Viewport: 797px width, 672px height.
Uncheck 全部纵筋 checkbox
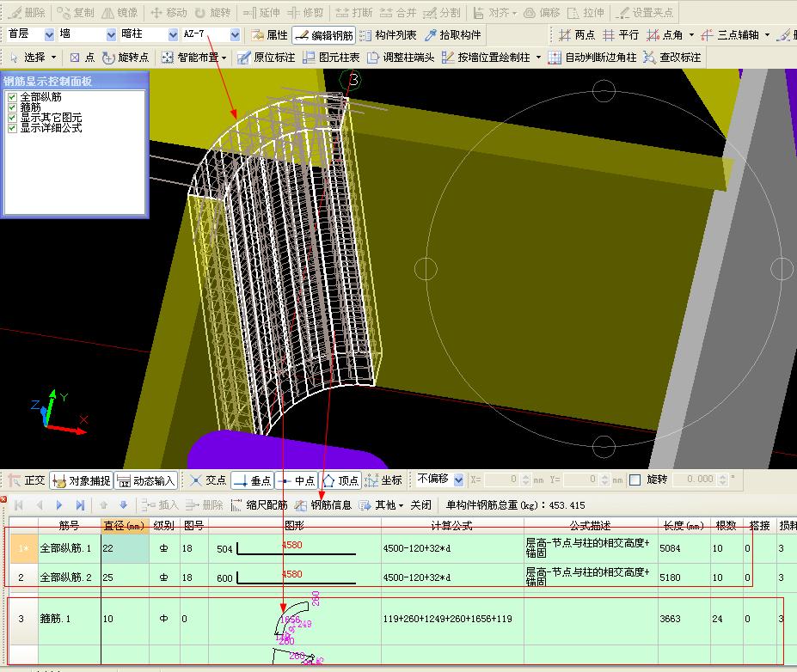(x=13, y=96)
